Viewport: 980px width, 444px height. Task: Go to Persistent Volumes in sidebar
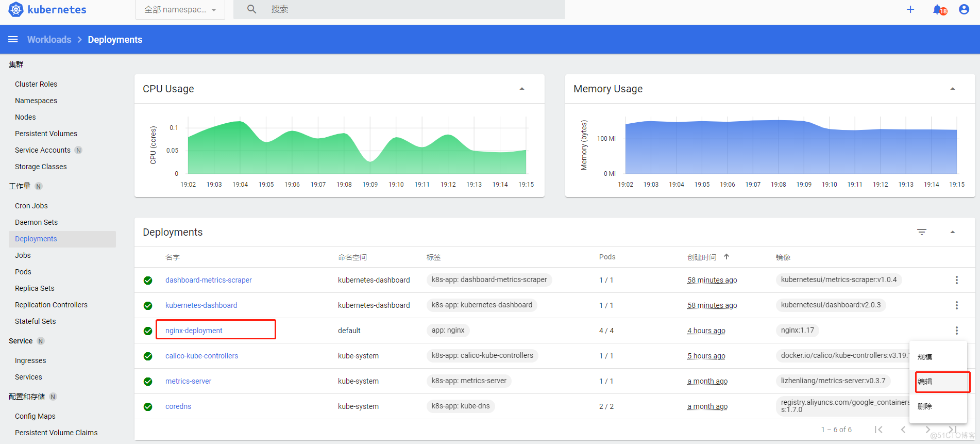coord(46,134)
